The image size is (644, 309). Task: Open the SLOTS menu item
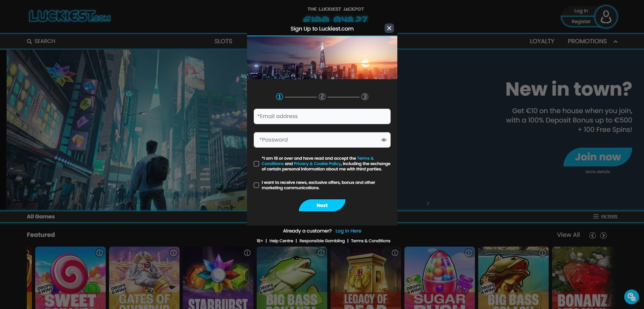[223, 41]
